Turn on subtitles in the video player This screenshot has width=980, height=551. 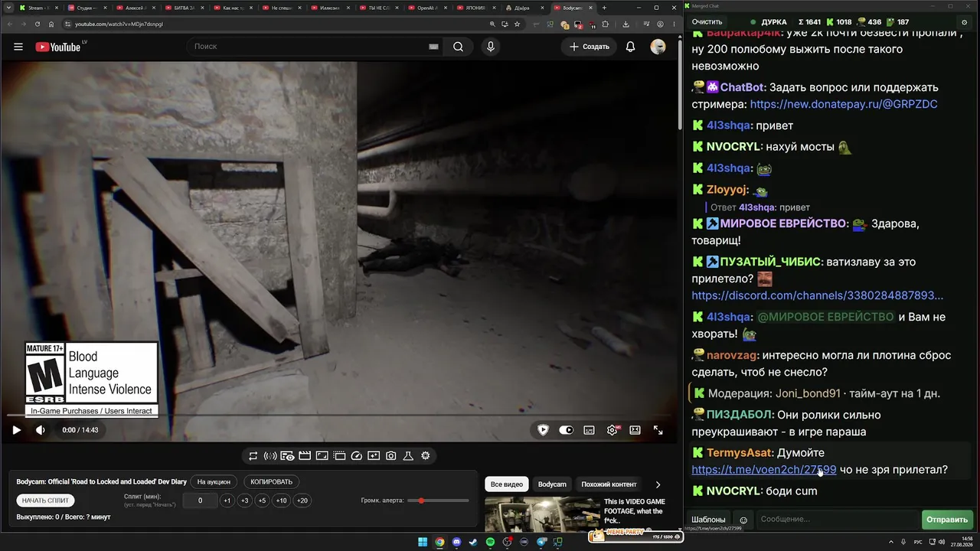[589, 430]
